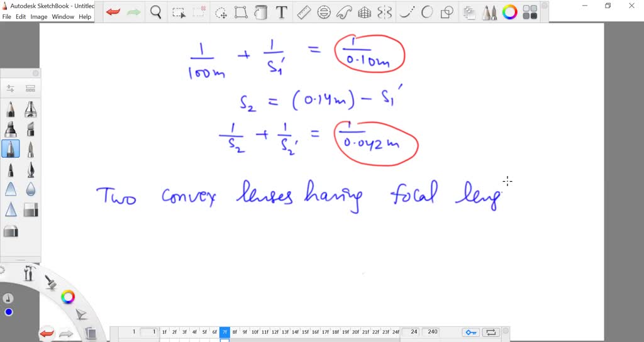The image size is (644, 342).
Task: Choose the Text tool
Action: pyautogui.click(x=281, y=13)
